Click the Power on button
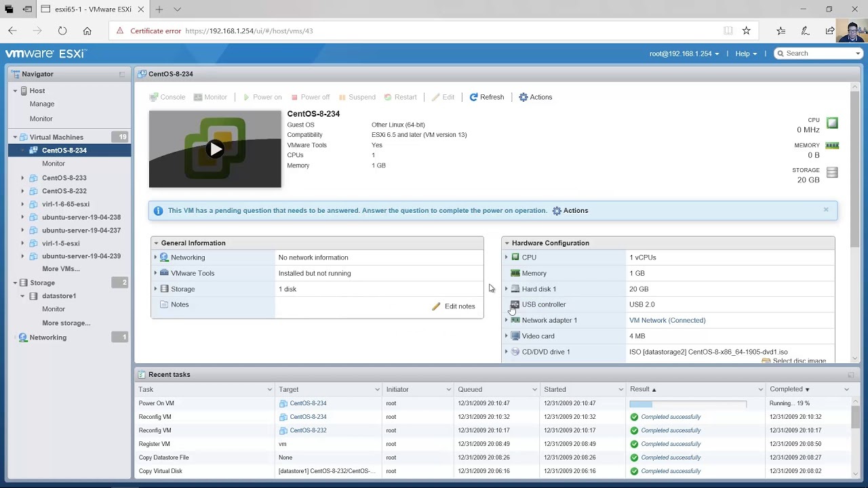868x488 pixels. pyautogui.click(x=262, y=97)
